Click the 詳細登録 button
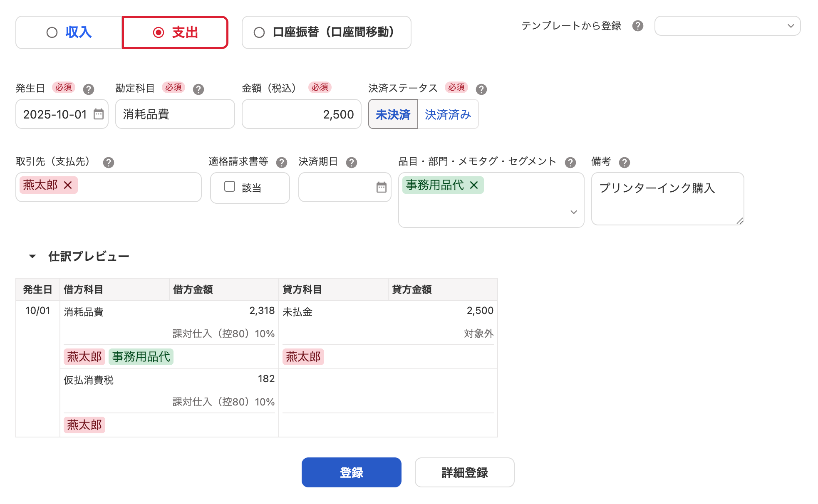 click(464, 472)
